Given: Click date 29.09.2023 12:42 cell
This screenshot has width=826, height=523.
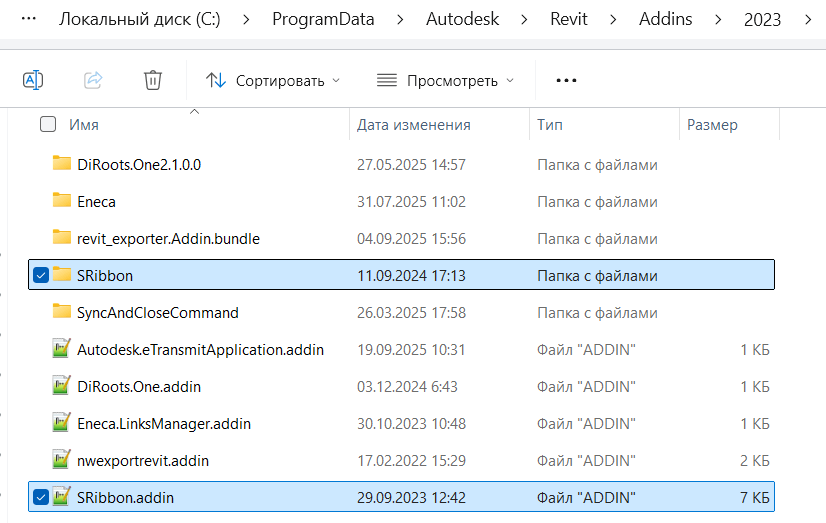Looking at the screenshot, I should pyautogui.click(x=411, y=498).
